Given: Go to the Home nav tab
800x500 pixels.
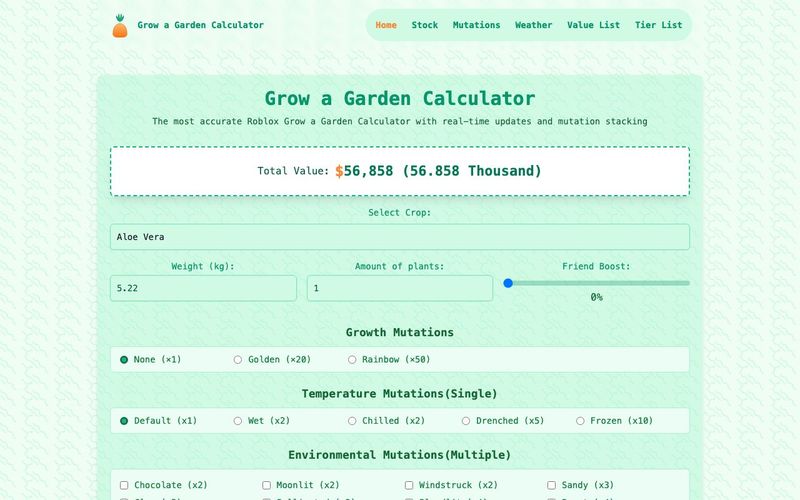Looking at the screenshot, I should pos(386,25).
